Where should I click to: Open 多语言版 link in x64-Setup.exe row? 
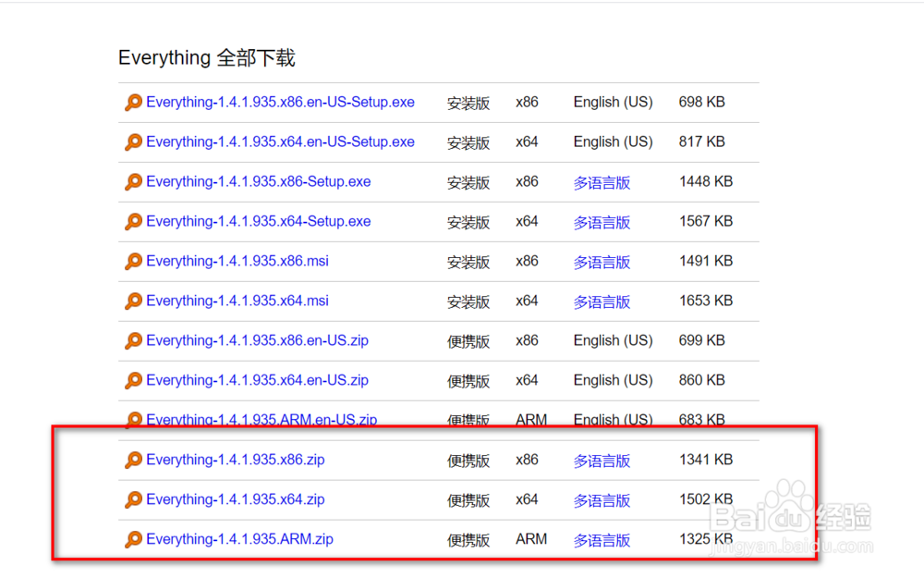(602, 222)
